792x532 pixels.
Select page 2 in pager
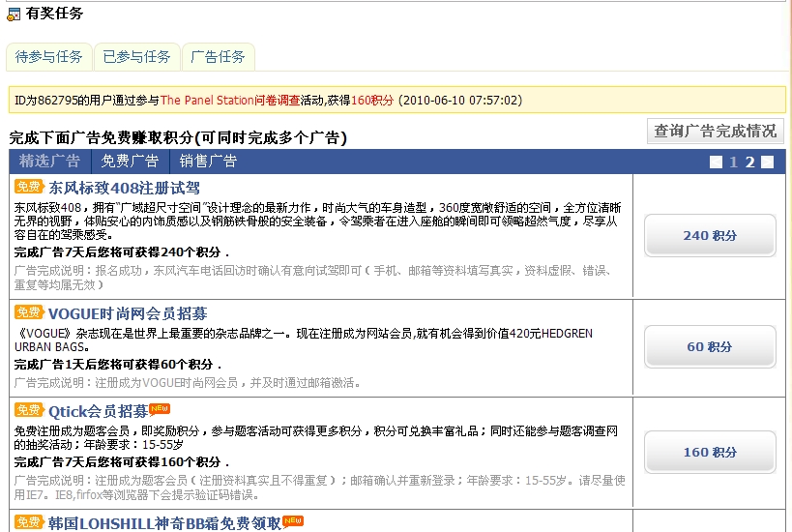pyautogui.click(x=750, y=163)
